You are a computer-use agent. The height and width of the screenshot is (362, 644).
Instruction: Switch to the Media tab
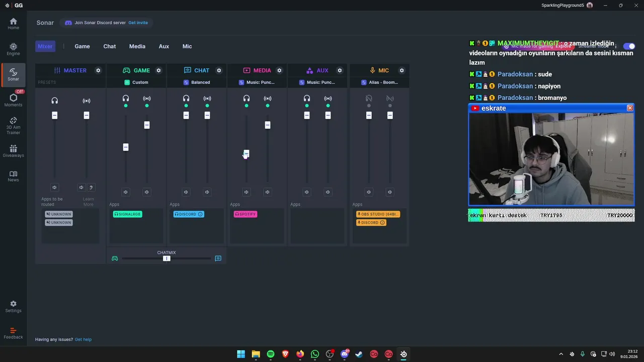click(x=137, y=46)
